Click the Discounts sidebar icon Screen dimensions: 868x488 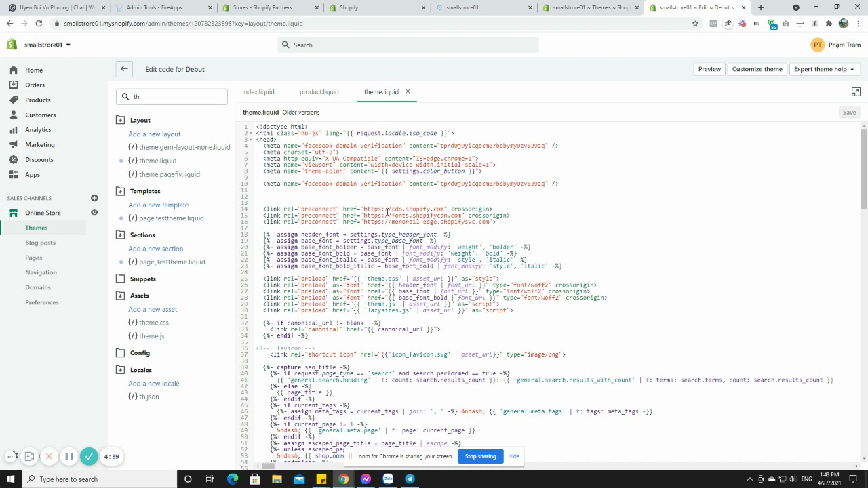[14, 159]
